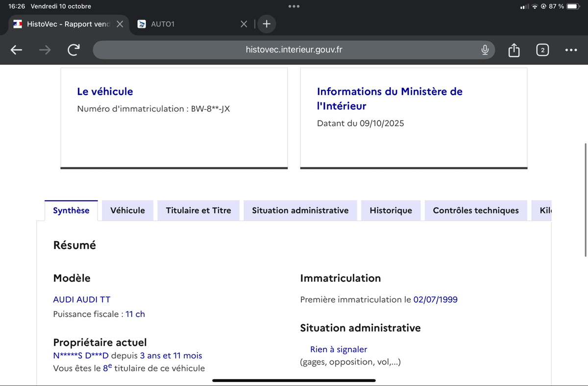Select the Véhicule tab

pos(127,211)
